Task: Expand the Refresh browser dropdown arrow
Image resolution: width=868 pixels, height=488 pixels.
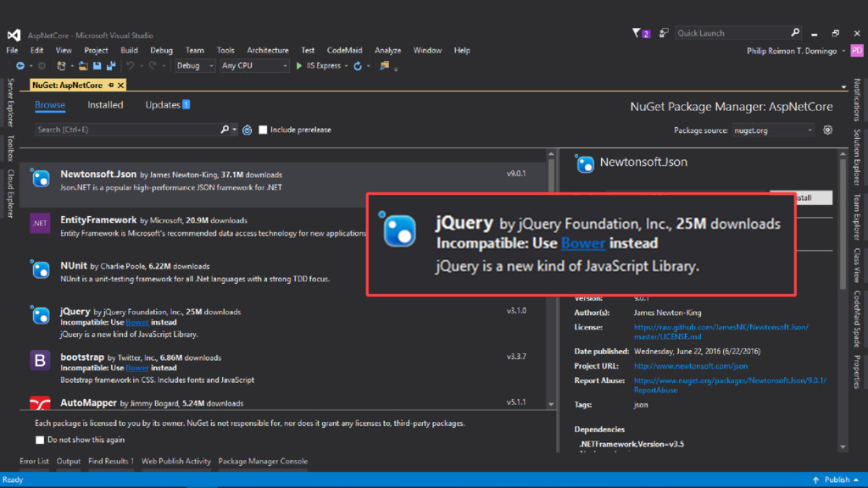Action: [x=368, y=66]
